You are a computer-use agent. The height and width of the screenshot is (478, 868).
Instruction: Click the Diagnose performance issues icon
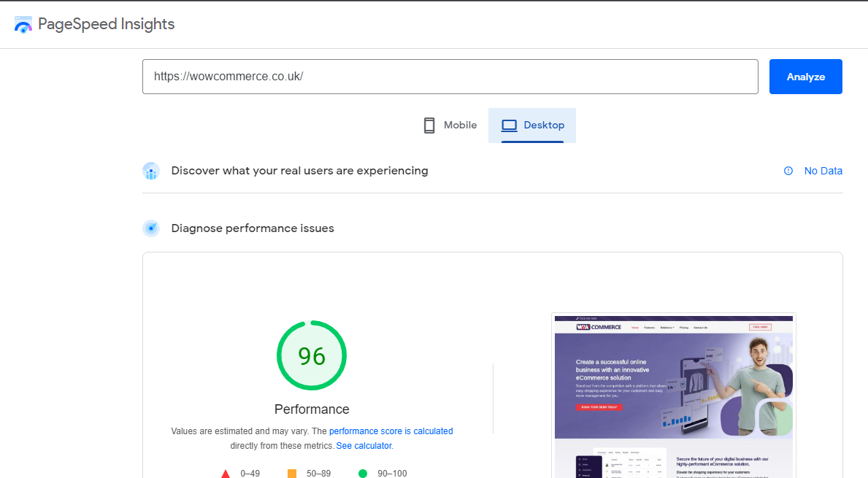(x=151, y=228)
